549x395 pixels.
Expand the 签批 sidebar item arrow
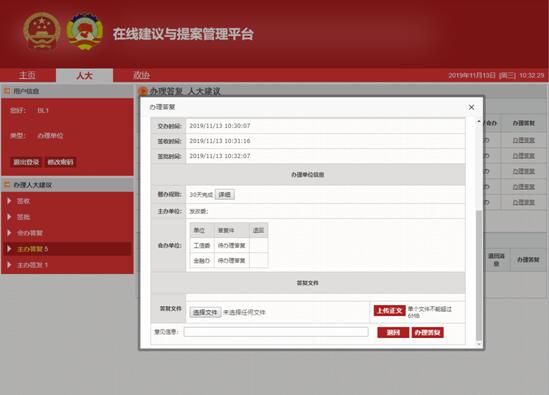(x=9, y=217)
